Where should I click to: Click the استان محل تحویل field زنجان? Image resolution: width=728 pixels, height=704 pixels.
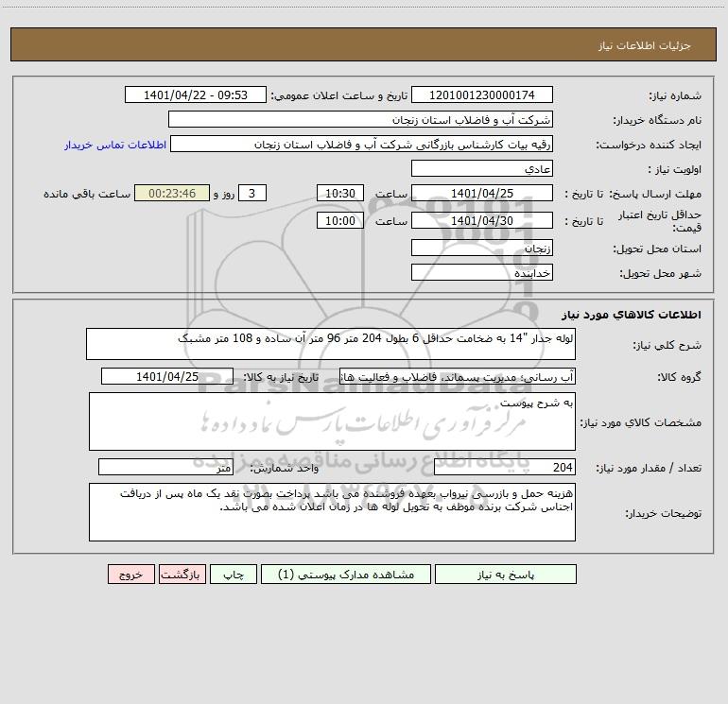[x=482, y=248]
